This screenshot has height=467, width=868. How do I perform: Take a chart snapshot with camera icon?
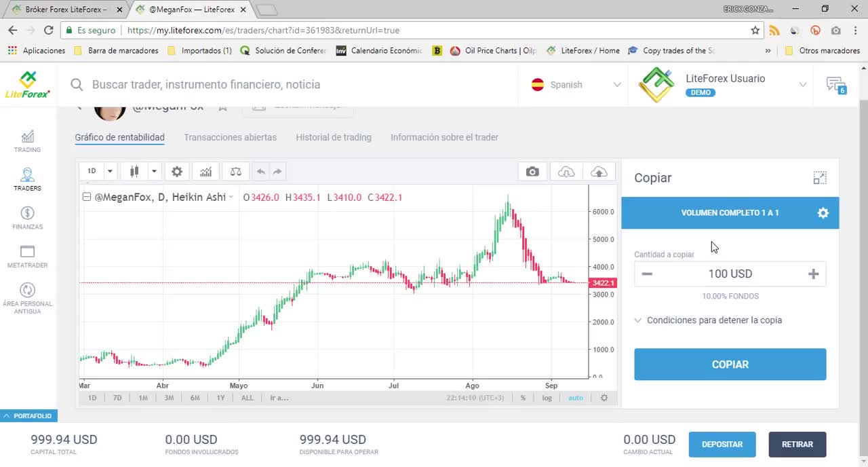click(x=532, y=172)
